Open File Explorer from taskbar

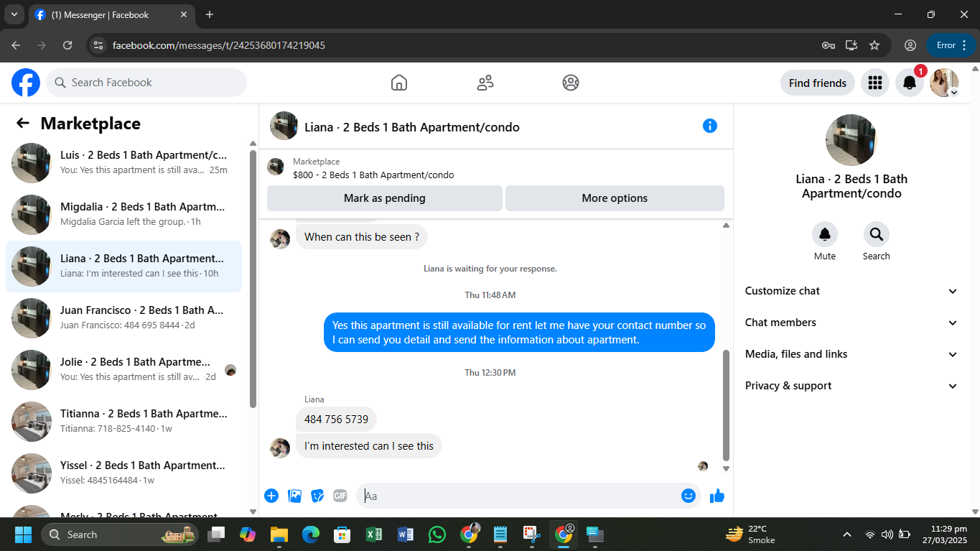point(279,534)
